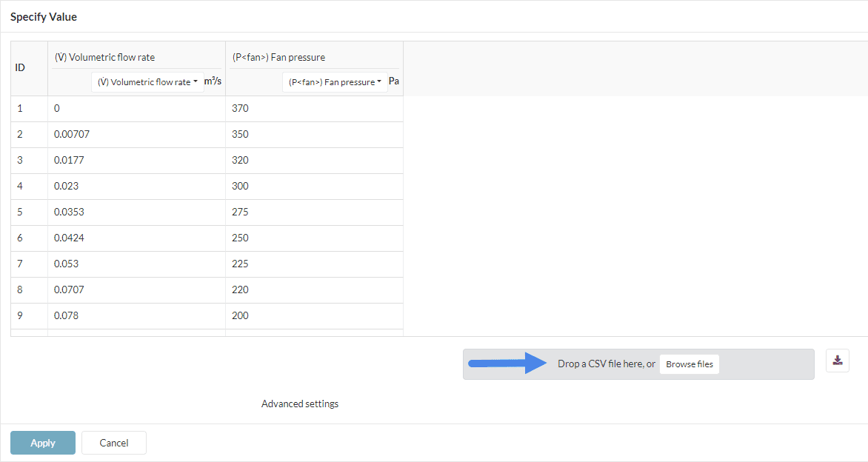Image resolution: width=868 pixels, height=462 pixels.
Task: Select the fan pressure cell with 350
Action: [x=314, y=134]
